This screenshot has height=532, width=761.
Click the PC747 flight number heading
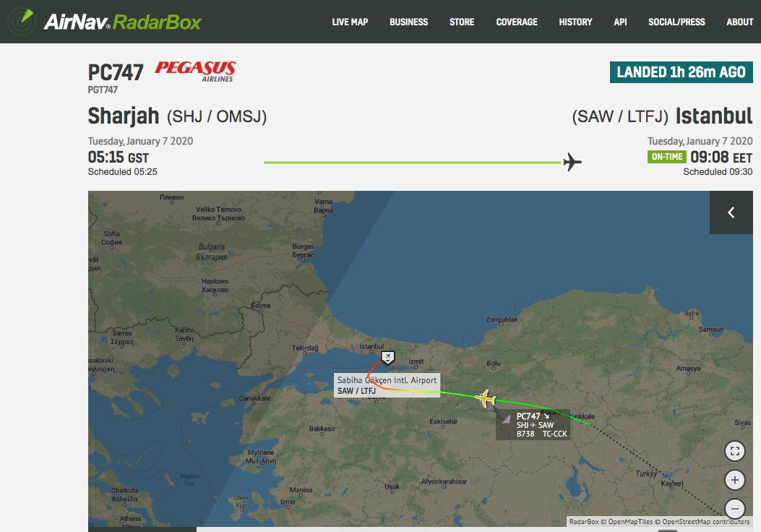(116, 73)
